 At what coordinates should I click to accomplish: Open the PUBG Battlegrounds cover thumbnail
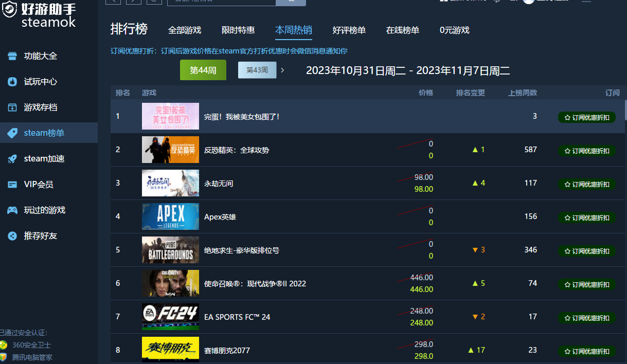(170, 250)
